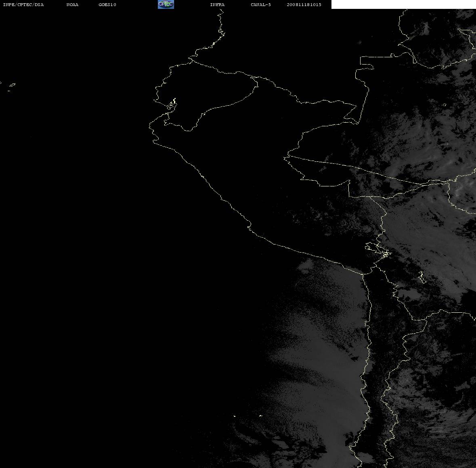The width and height of the screenshot is (476, 468).
Task: Click Puná Island in the Gulf of Guayaquil
Action: point(172,104)
